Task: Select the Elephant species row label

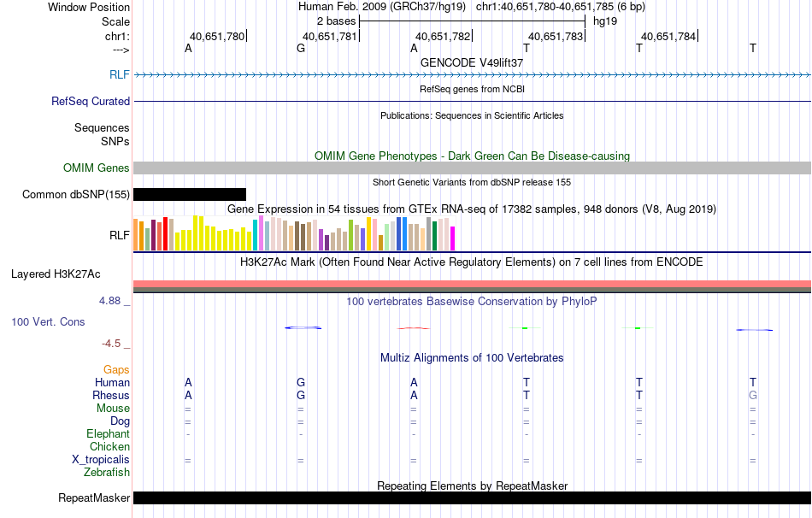Action: click(x=108, y=433)
